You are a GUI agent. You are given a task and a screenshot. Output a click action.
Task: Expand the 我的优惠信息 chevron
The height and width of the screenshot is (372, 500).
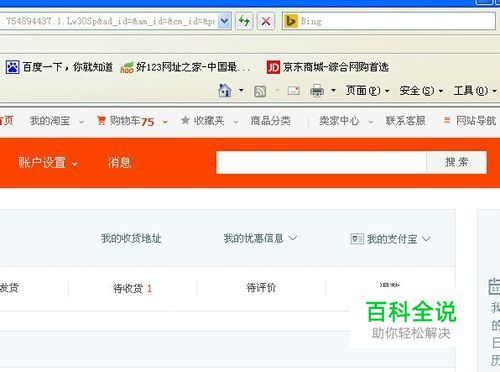point(293,238)
